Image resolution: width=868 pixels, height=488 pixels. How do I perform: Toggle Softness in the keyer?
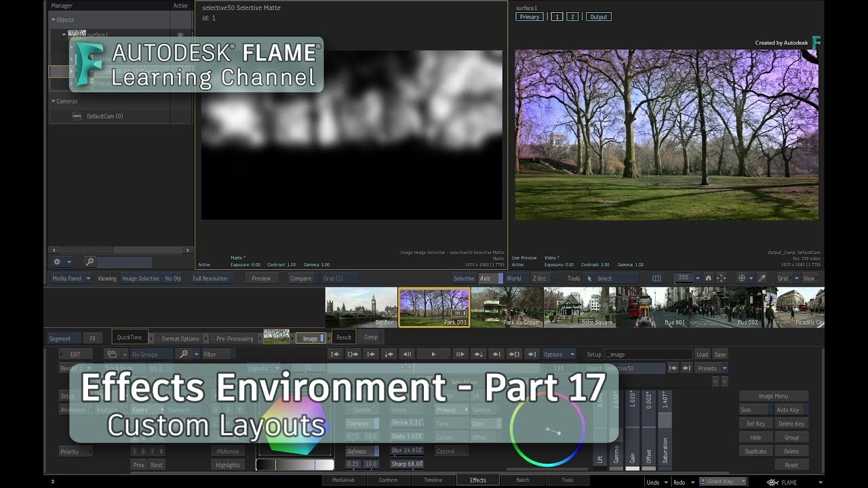point(362,451)
